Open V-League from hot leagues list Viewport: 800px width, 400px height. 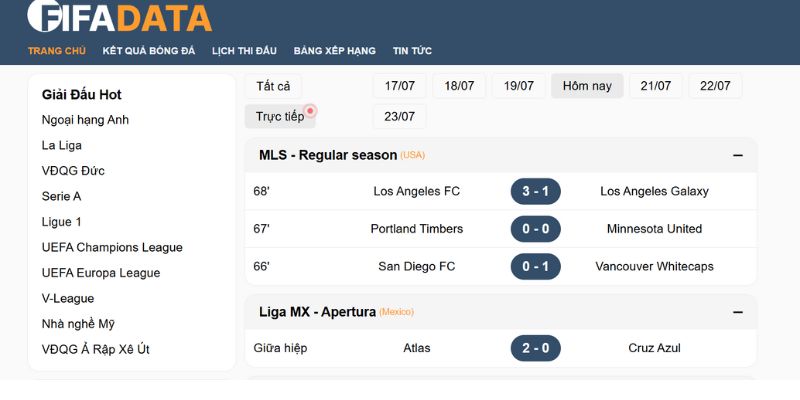point(68,298)
